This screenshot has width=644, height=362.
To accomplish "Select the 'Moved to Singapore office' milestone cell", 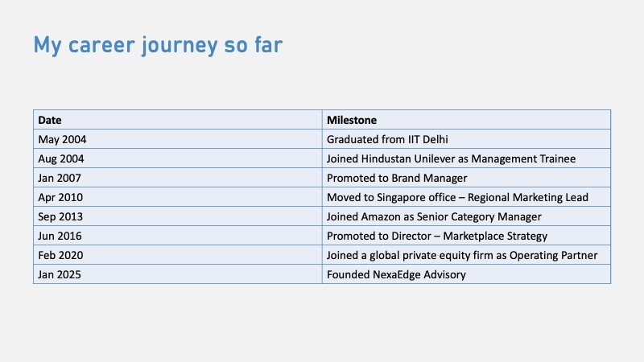I will click(x=466, y=197).
